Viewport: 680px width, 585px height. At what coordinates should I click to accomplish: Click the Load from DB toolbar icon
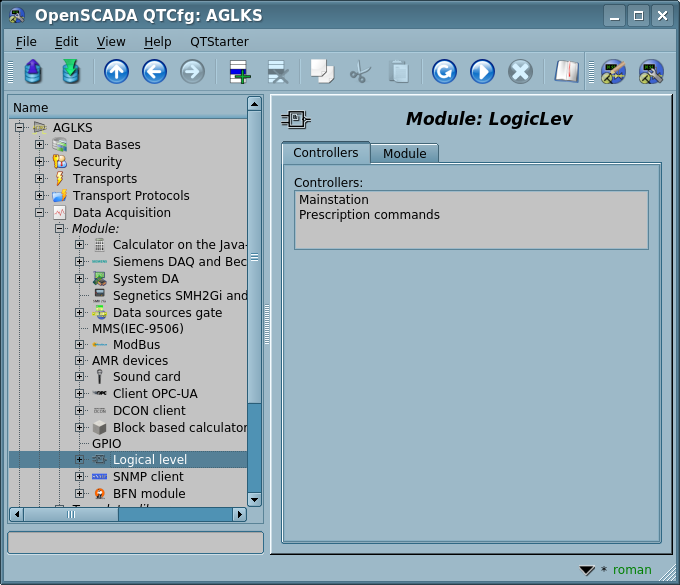tap(33, 72)
